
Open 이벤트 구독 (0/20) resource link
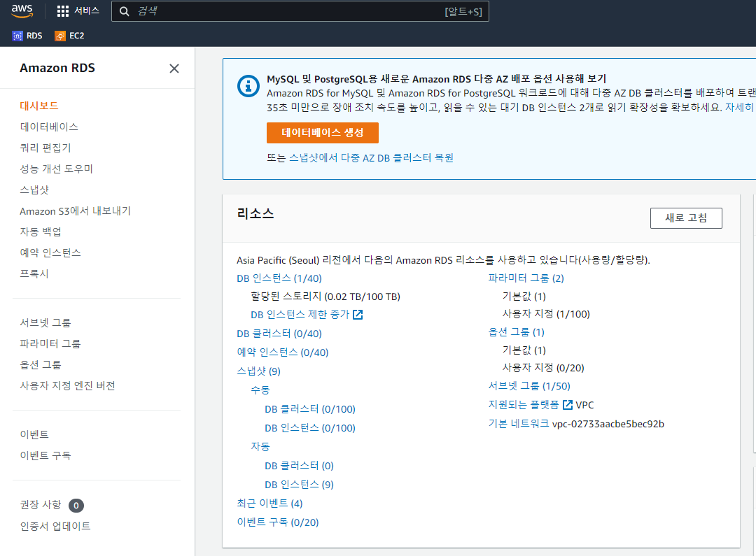coord(278,522)
